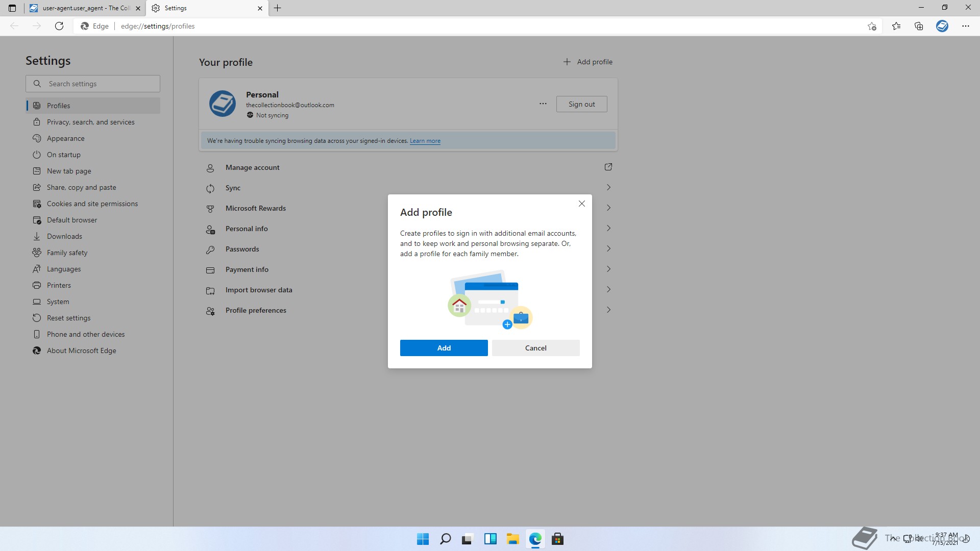Open a new tab with plus button
The height and width of the screenshot is (551, 980).
pos(277,8)
